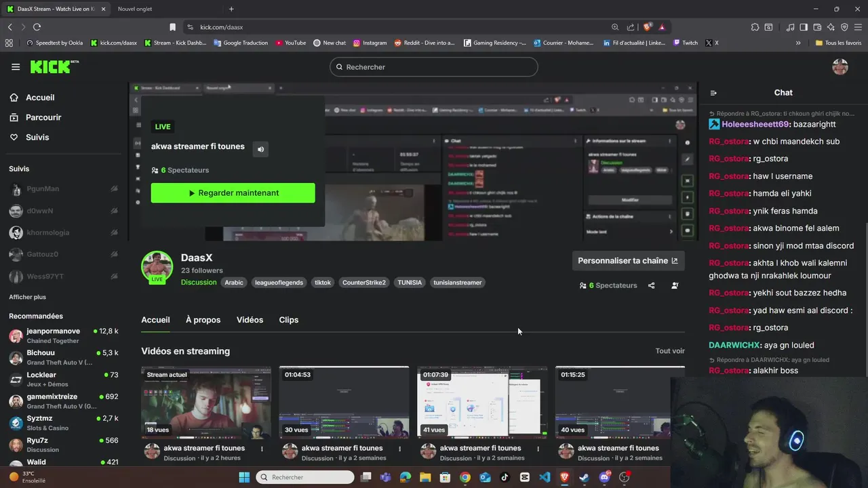Open Visual Studio Code from taskbar
The image size is (868, 488).
click(545, 477)
